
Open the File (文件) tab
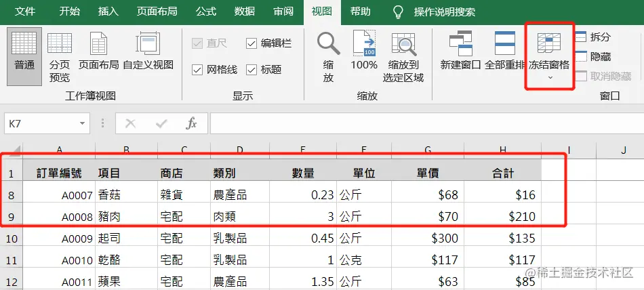coord(26,12)
